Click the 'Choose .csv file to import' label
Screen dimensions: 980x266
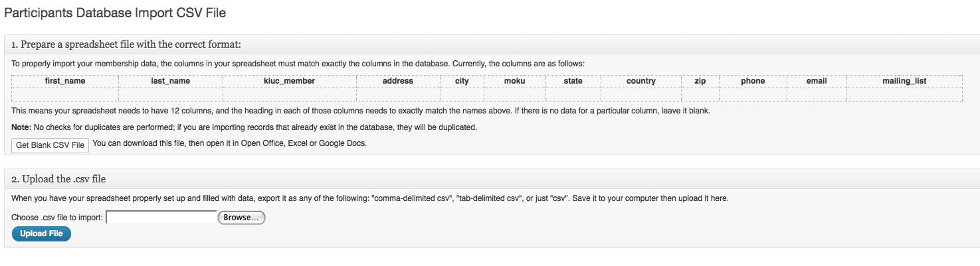[x=57, y=218]
